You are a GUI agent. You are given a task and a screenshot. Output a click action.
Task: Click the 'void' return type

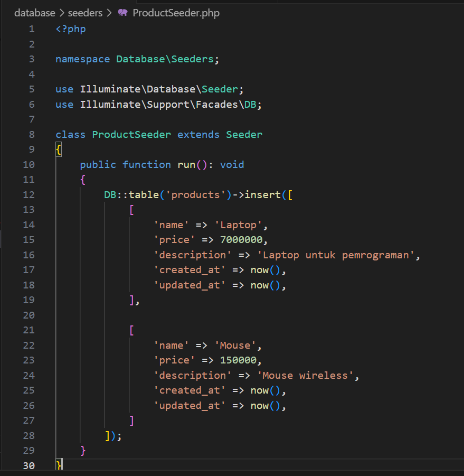click(x=232, y=164)
